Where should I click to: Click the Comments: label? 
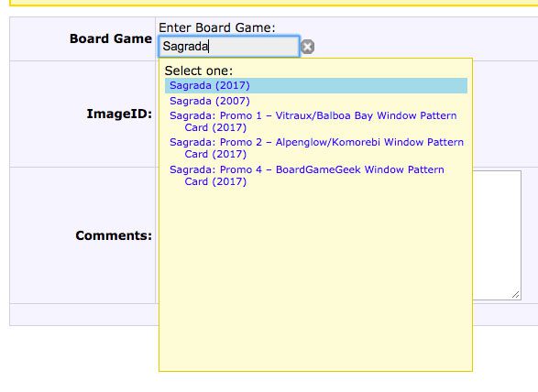coord(114,235)
